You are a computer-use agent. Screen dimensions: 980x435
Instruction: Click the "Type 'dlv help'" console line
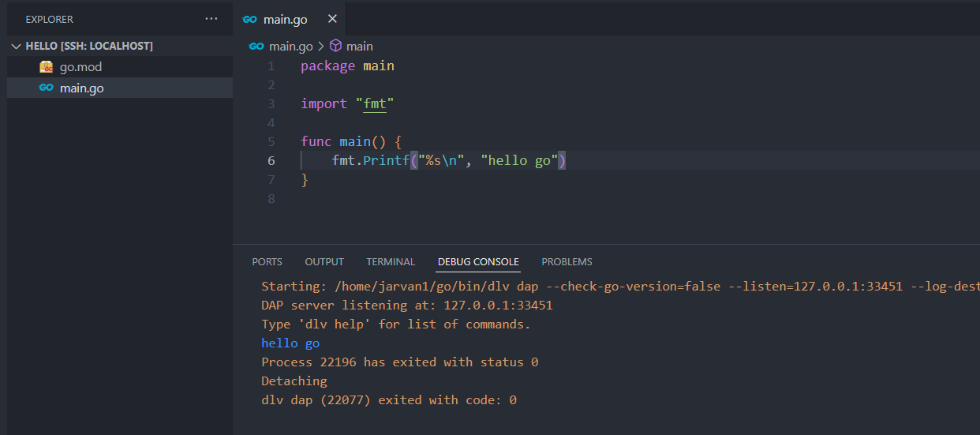click(396, 324)
